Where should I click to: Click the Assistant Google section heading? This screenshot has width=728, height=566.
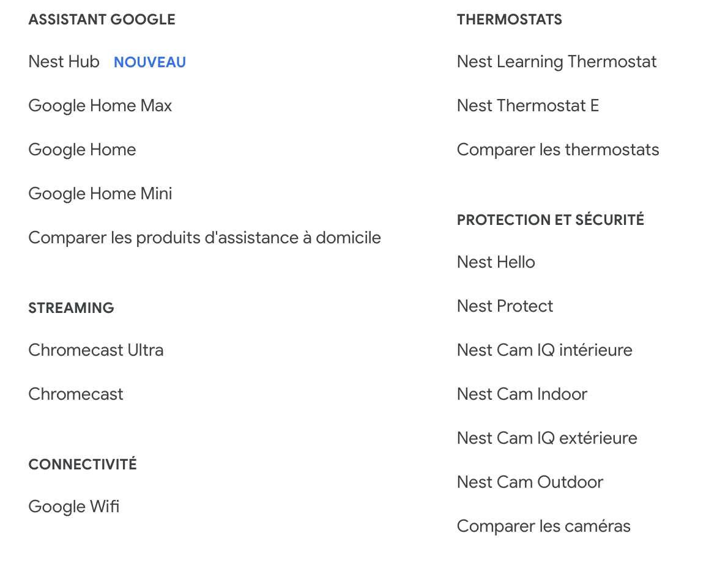click(x=102, y=20)
